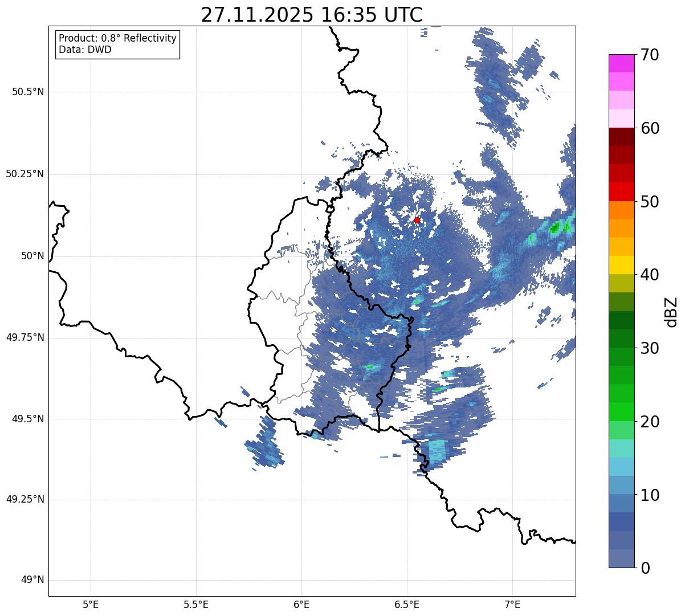Click the colorbar tick label 30
Image resolution: width=685 pixels, height=616 pixels.
[650, 348]
